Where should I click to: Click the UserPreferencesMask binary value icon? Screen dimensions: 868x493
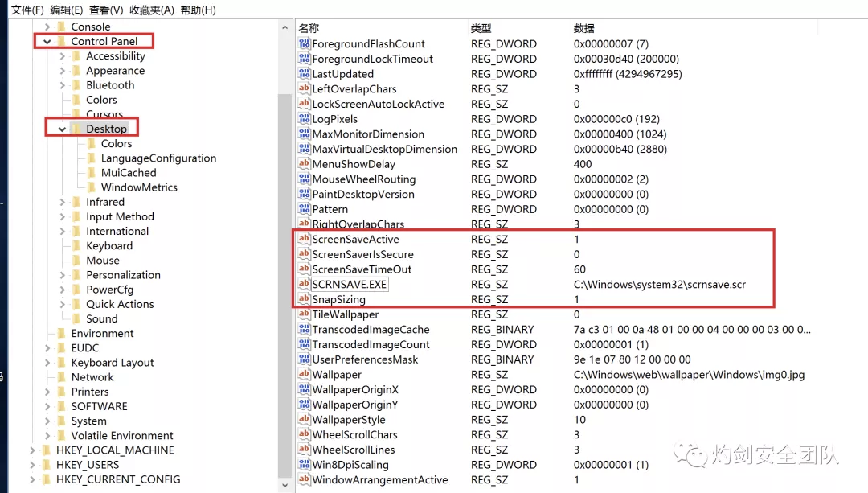pyautogui.click(x=304, y=359)
